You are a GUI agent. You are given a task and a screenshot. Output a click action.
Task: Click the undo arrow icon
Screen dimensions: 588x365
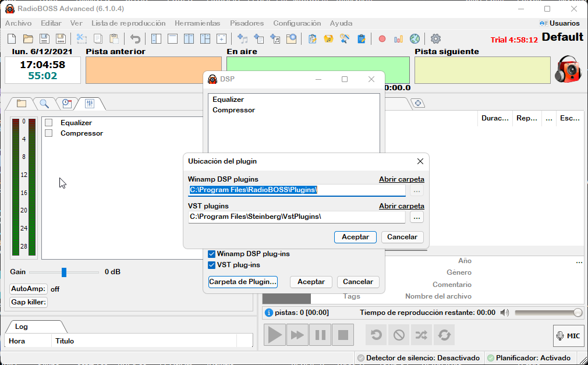136,38
